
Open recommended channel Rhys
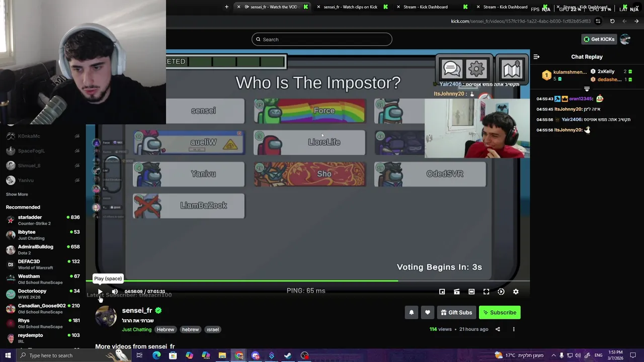(43, 323)
